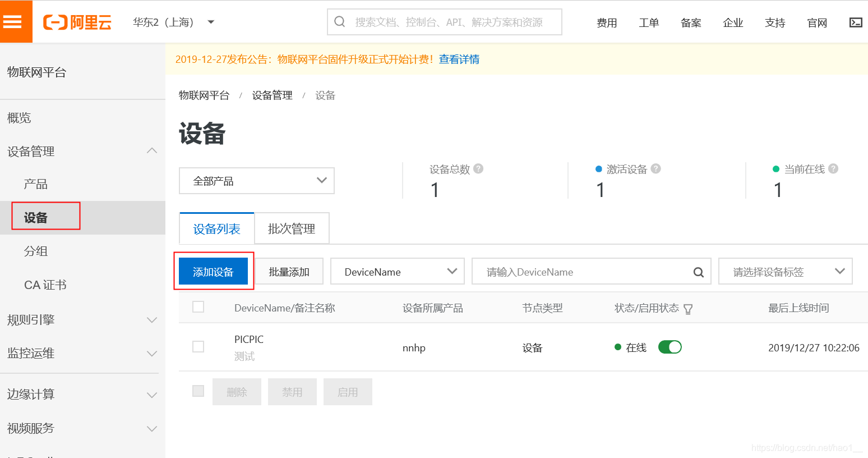868x458 pixels.
Task: Open 官网 in the top menu
Action: tap(817, 23)
